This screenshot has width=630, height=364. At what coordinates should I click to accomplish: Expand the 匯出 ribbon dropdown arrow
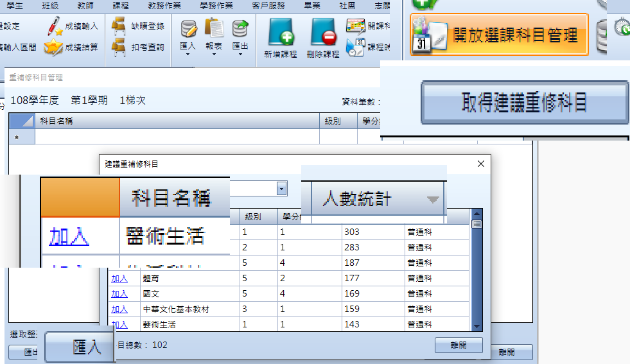pyautogui.click(x=240, y=54)
